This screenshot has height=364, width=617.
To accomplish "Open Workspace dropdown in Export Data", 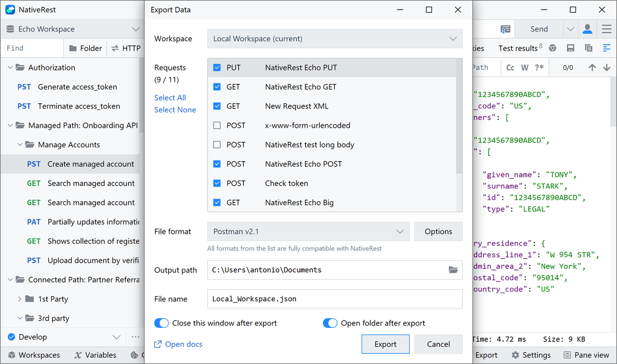I will coord(335,39).
